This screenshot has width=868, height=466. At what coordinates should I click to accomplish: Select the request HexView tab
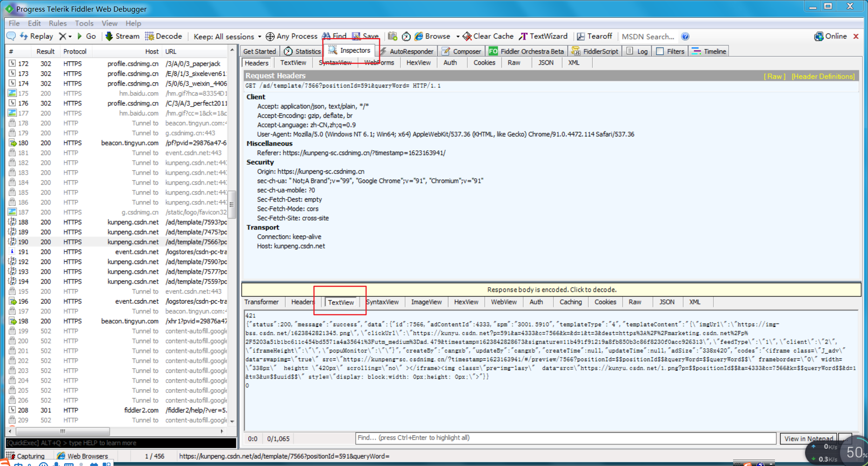pyautogui.click(x=418, y=63)
